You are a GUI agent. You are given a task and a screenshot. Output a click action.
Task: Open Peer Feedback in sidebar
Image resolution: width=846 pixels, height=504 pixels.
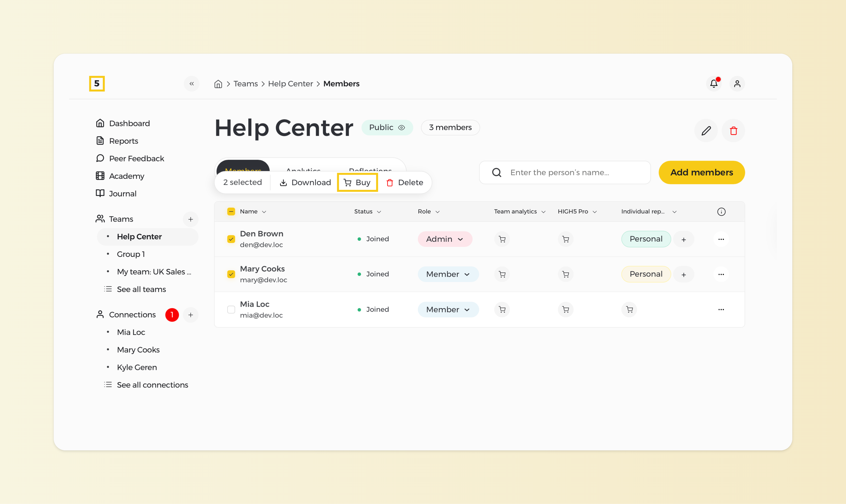(x=136, y=159)
